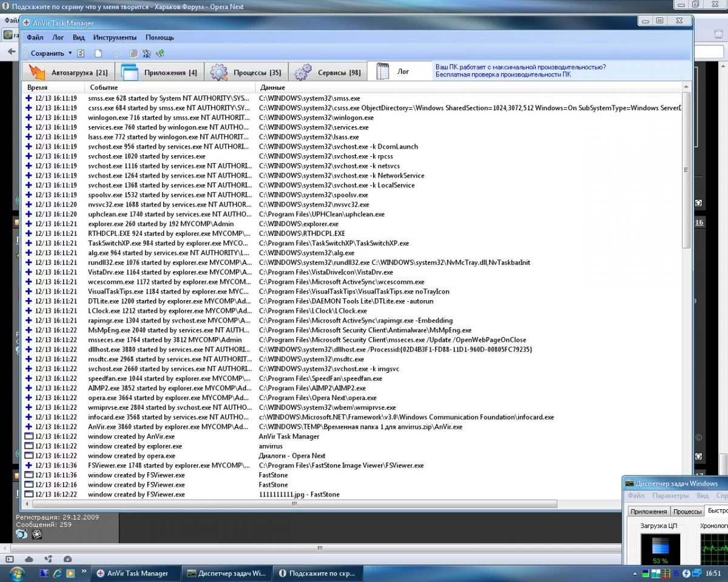This screenshot has width=728, height=582.
Task: Switch to the Процессы [35] tab in AnVir
Action: [x=246, y=72]
